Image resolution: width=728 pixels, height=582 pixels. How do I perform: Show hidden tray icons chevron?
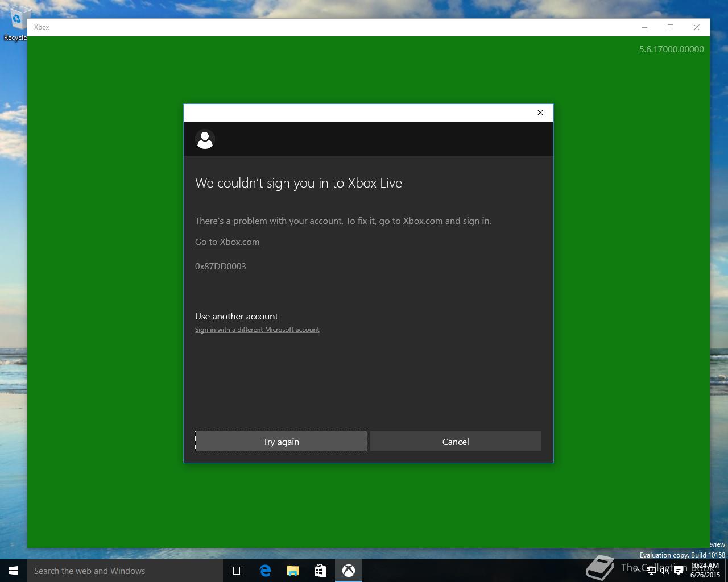(637, 571)
